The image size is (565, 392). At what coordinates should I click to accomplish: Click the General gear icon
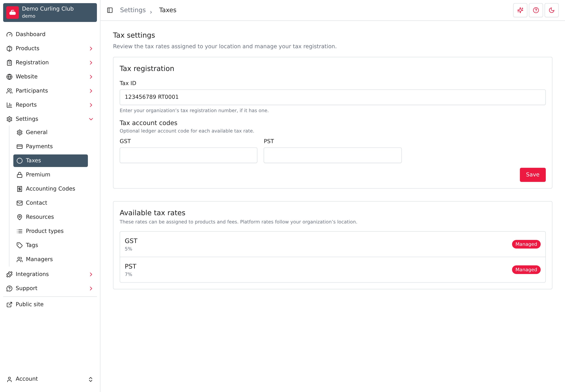[x=20, y=132]
